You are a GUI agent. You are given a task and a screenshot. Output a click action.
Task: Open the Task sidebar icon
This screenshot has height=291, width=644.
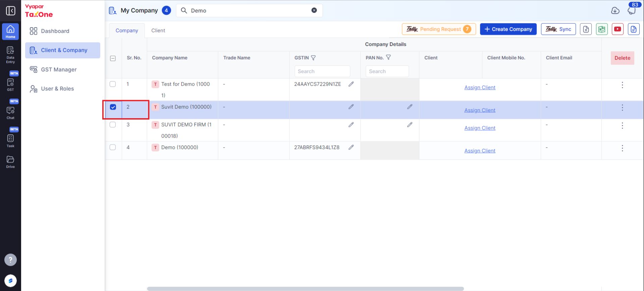[10, 141]
